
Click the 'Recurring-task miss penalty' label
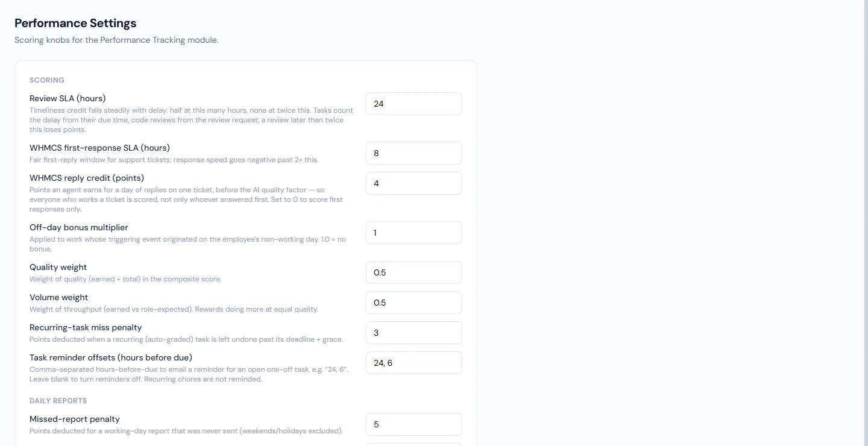tap(86, 327)
